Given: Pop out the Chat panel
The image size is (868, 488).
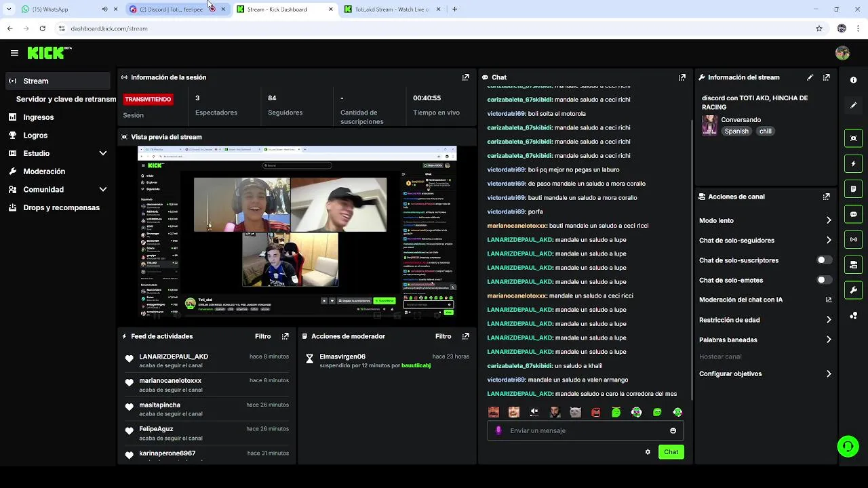Looking at the screenshot, I should point(682,77).
